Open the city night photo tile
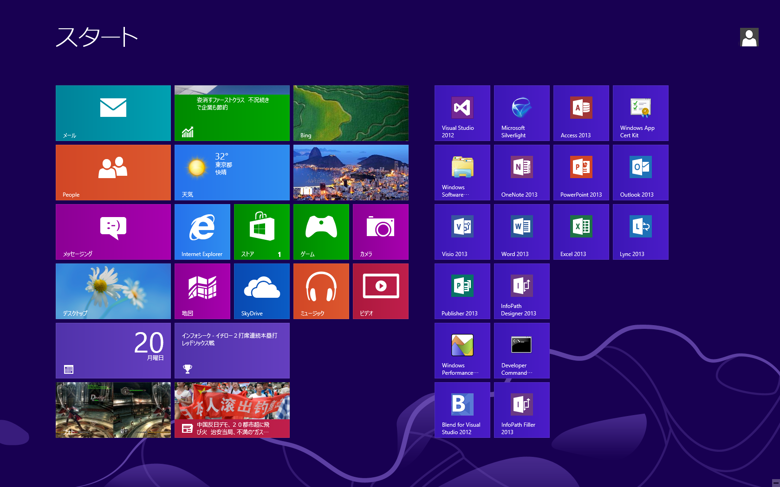Screen dimensions: 780x487 351,173
